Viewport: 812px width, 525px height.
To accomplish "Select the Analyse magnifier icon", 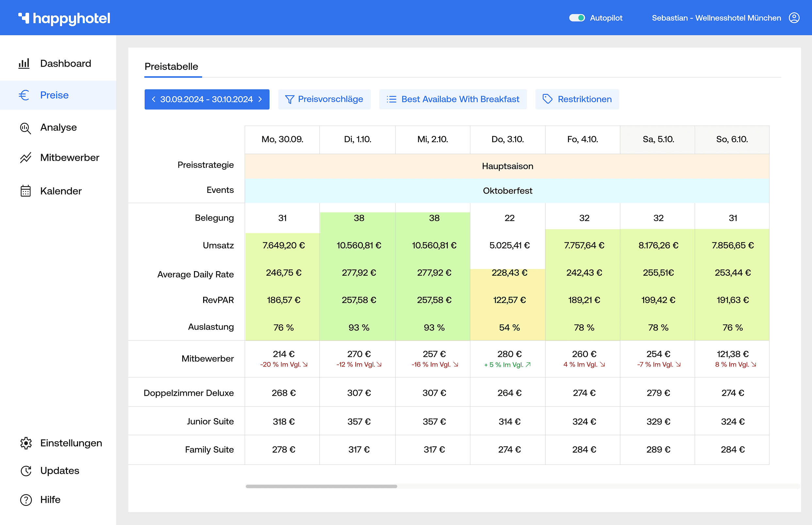I will pos(25,128).
